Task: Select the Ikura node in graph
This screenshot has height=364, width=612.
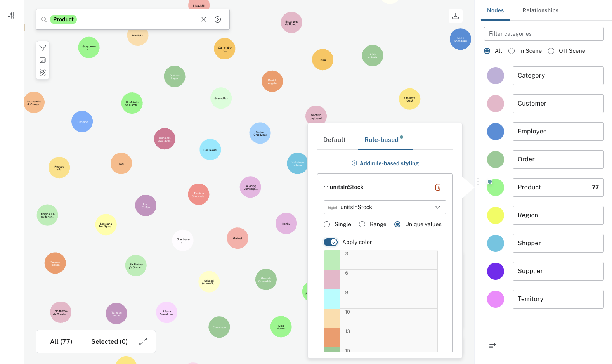Action: (323, 60)
